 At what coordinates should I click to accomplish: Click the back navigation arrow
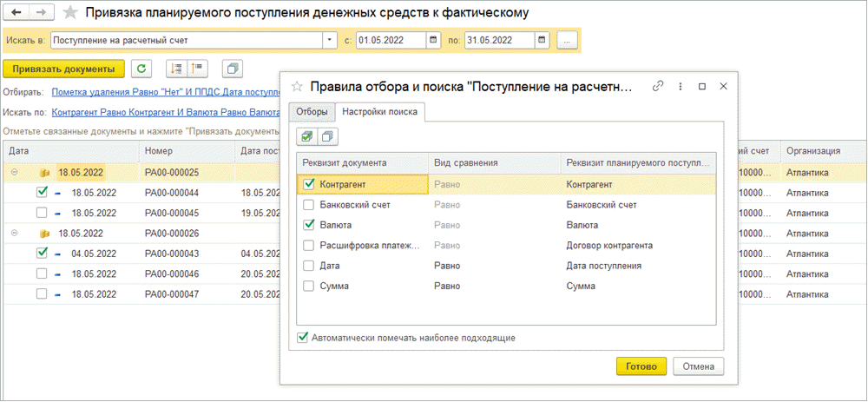(16, 13)
